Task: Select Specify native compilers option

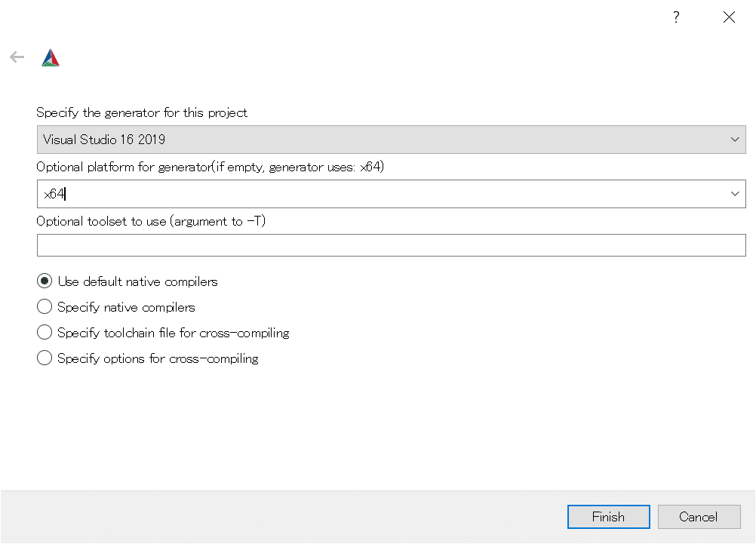Action: [116, 307]
